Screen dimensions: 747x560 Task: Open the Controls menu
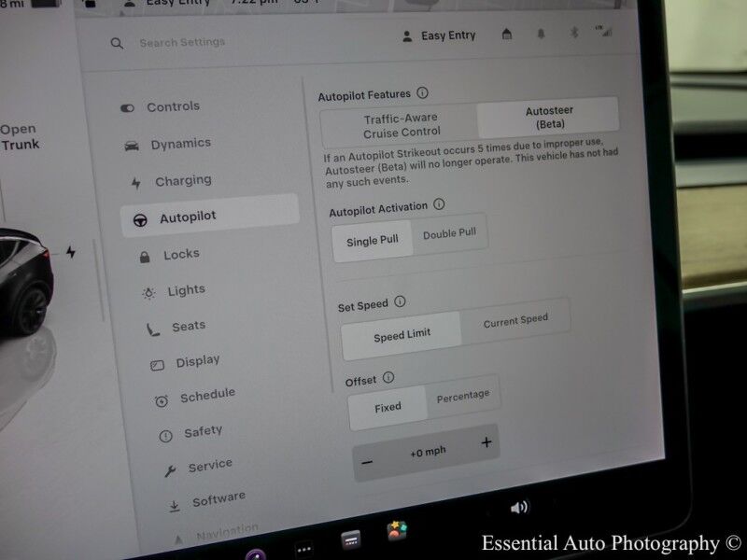[160, 106]
